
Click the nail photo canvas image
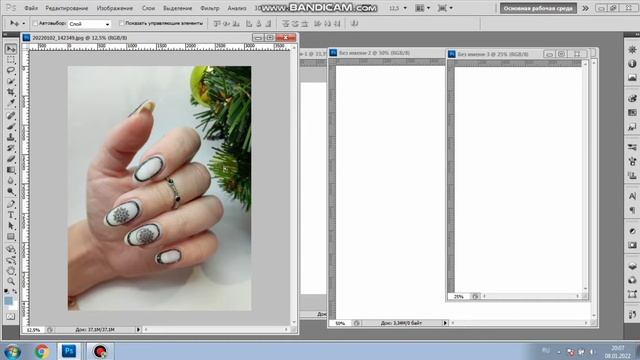(x=159, y=188)
